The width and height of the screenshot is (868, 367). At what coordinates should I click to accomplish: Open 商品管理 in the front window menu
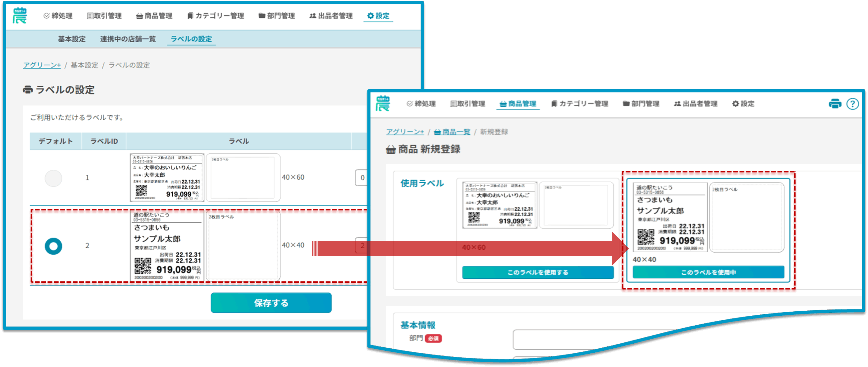518,104
